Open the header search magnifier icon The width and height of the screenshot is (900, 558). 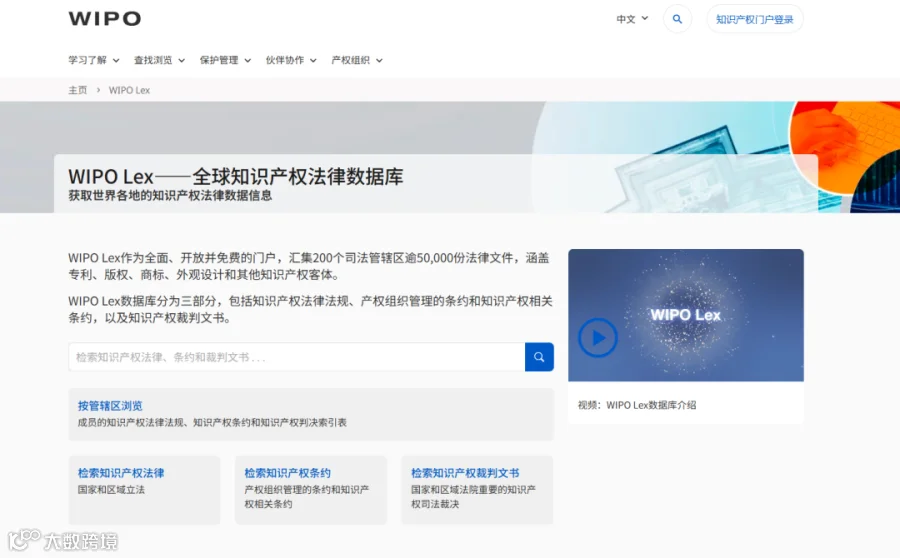click(677, 19)
